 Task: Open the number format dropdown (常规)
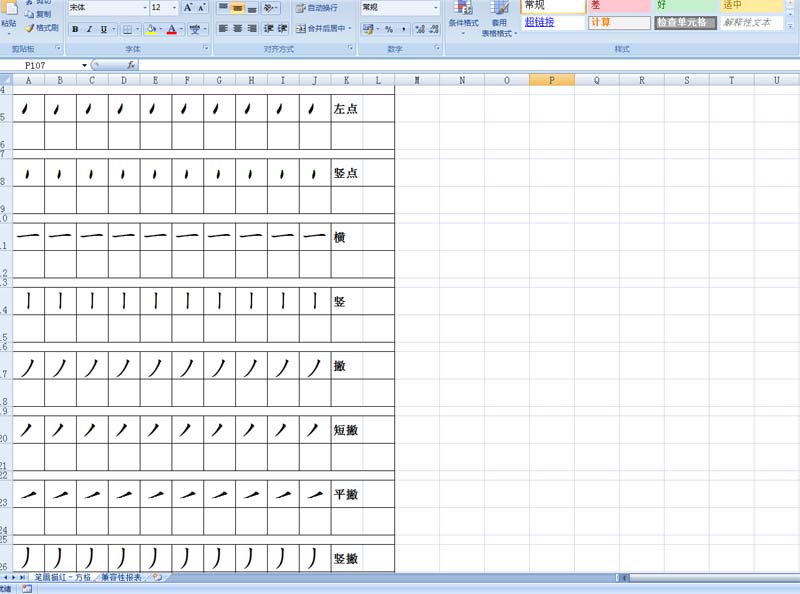coord(436,8)
